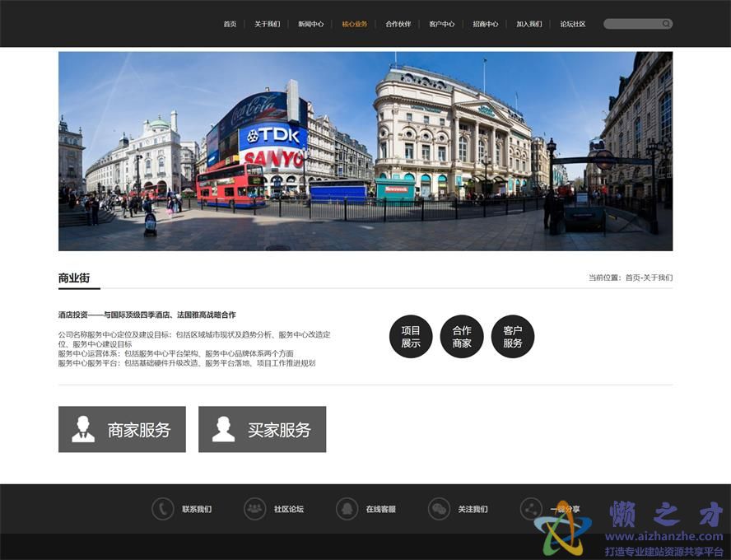Click the search input box

tap(634, 23)
